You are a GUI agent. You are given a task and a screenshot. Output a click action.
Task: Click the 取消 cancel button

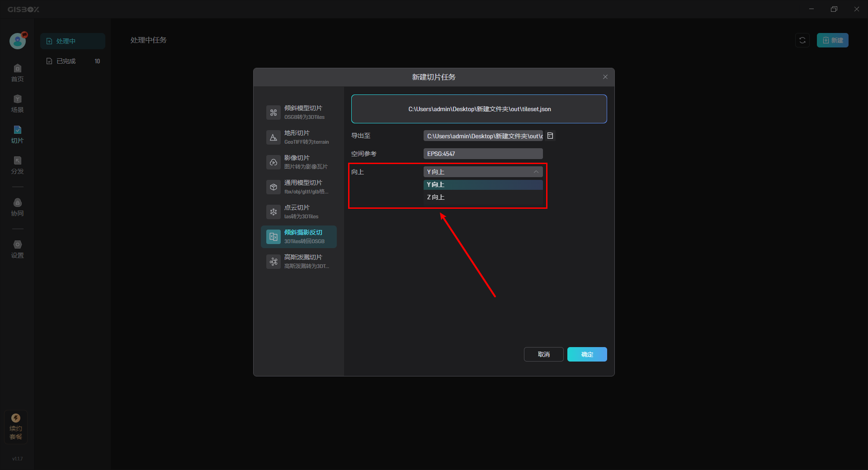pyautogui.click(x=544, y=354)
